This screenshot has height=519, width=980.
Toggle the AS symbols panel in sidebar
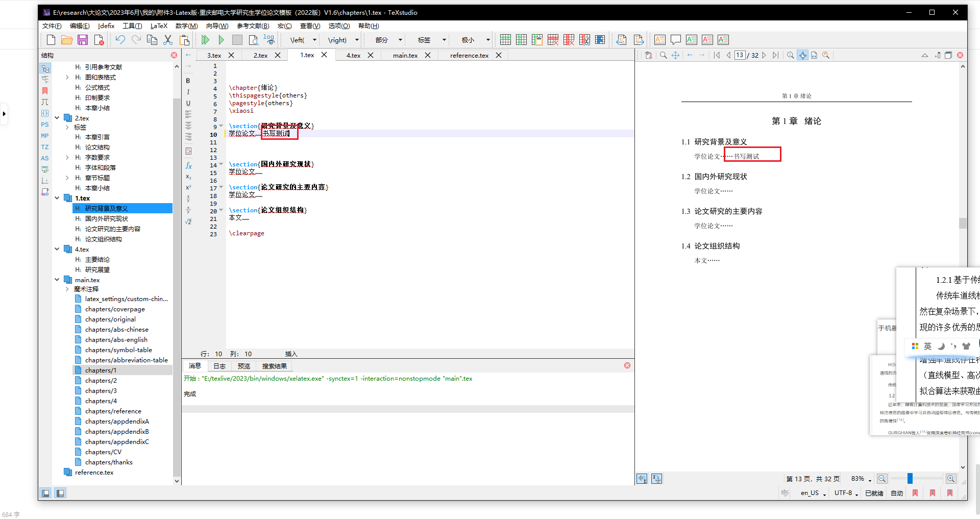click(45, 158)
